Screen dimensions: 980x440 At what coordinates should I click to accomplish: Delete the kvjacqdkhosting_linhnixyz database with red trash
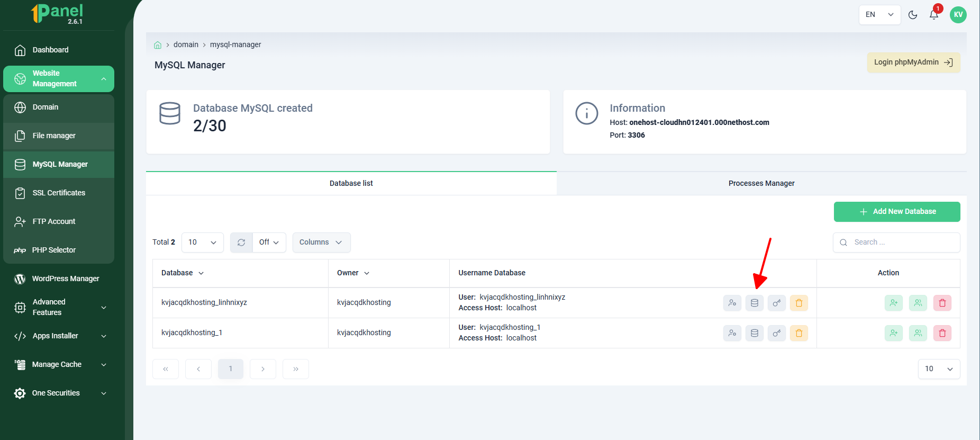[x=942, y=303]
